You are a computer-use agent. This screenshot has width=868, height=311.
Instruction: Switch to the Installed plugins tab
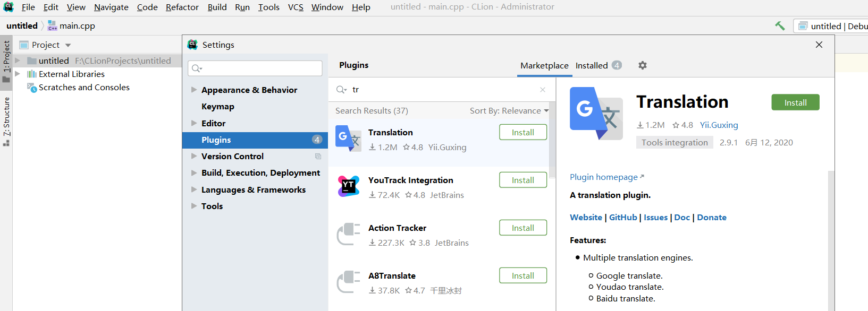click(x=593, y=65)
